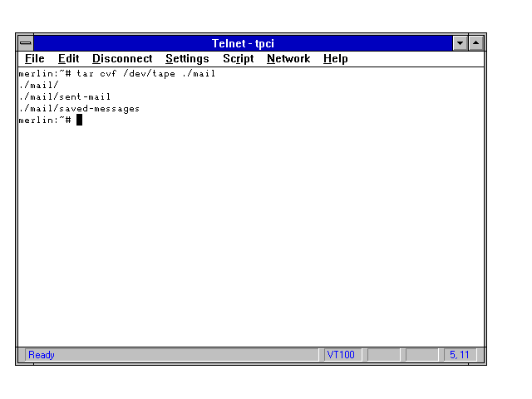Image resolution: width=532 pixels, height=399 pixels.
Task: Minimize the Telnet window
Action: pos(461,43)
